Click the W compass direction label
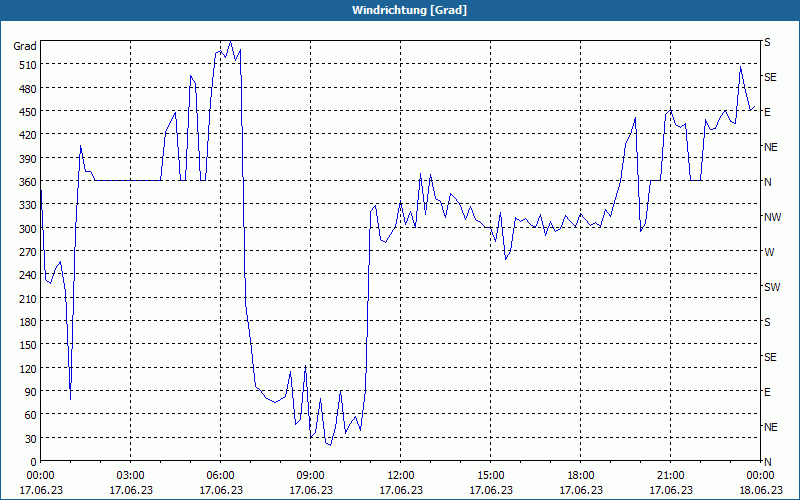This screenshot has width=800, height=500. (769, 252)
